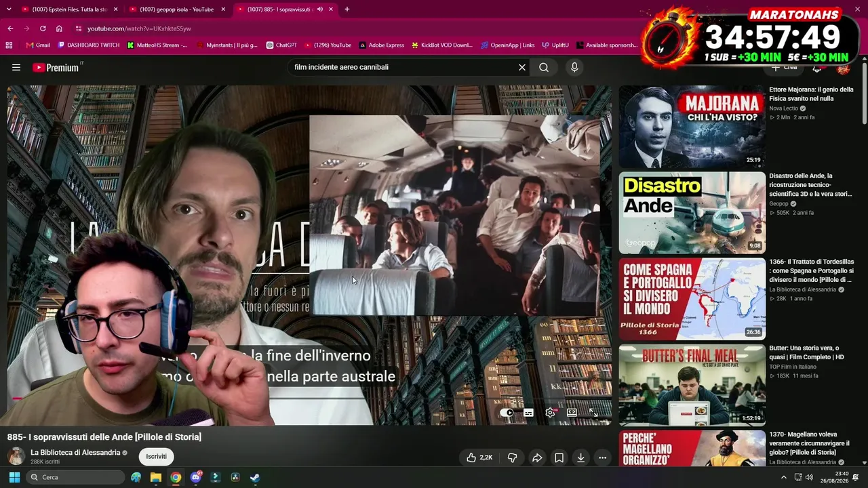Open '1366- Il Trattato di Tordesillas' video title
868x488 pixels.
point(811,270)
